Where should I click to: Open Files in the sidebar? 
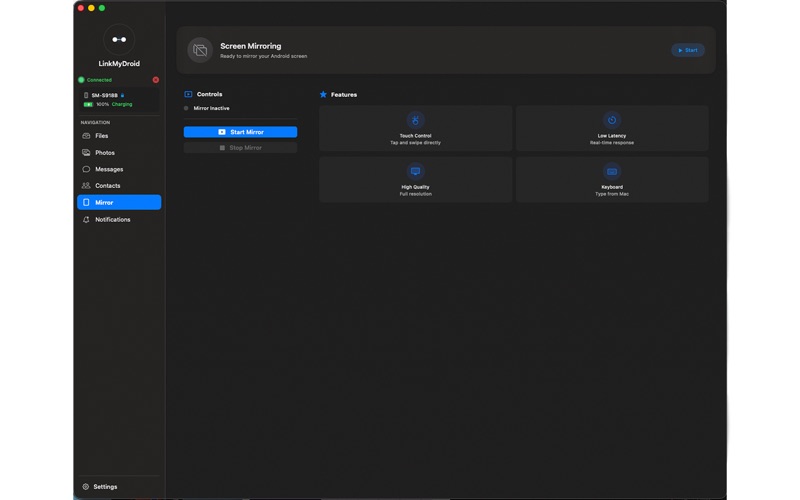[x=119, y=136]
